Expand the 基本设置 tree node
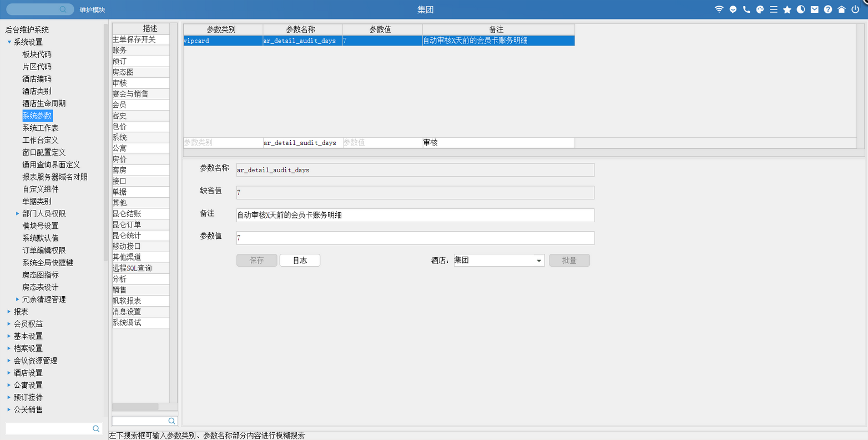868x440 pixels. 9,336
